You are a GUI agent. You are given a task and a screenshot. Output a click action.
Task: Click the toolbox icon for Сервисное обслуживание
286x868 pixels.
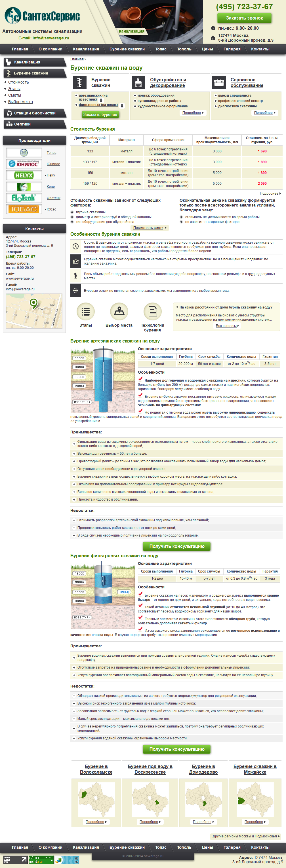click(219, 82)
